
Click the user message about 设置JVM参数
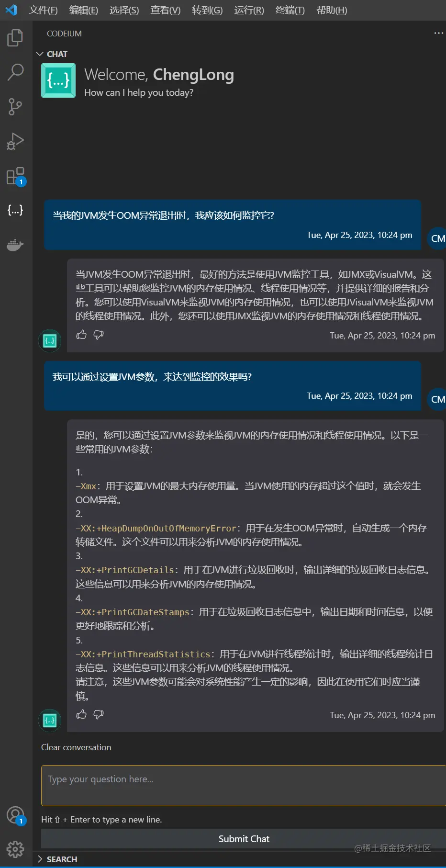pos(233,386)
